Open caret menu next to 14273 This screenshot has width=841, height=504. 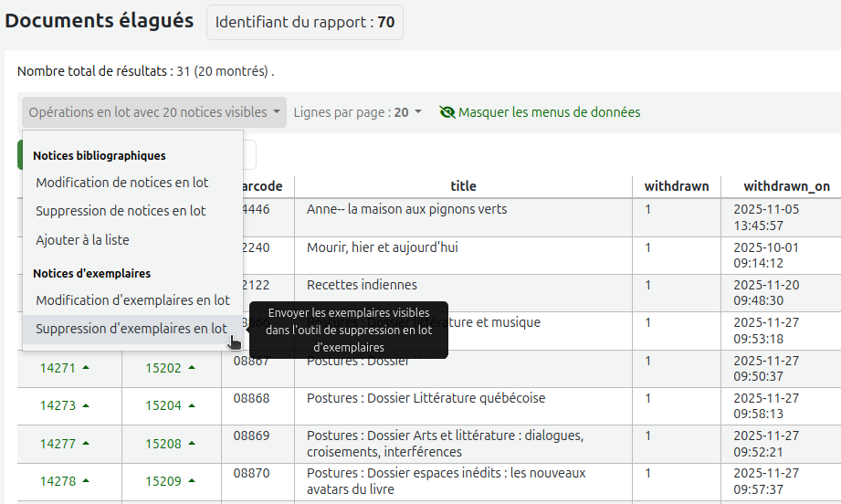tap(86, 405)
